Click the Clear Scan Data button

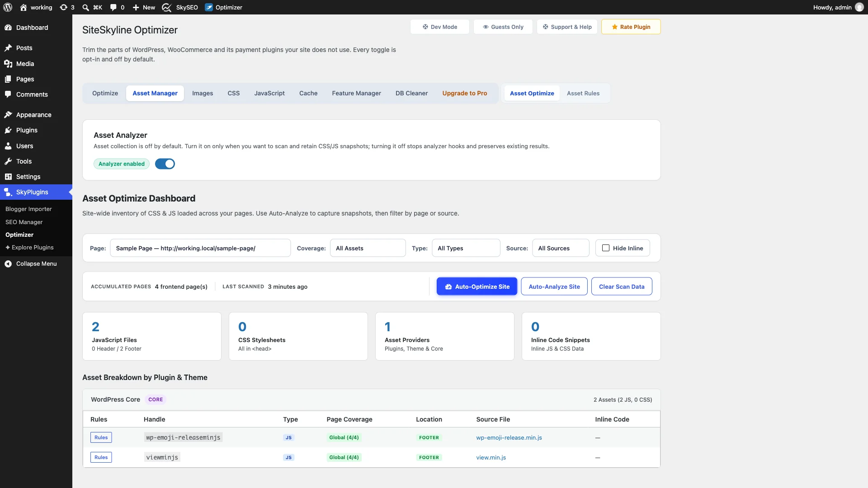point(622,286)
